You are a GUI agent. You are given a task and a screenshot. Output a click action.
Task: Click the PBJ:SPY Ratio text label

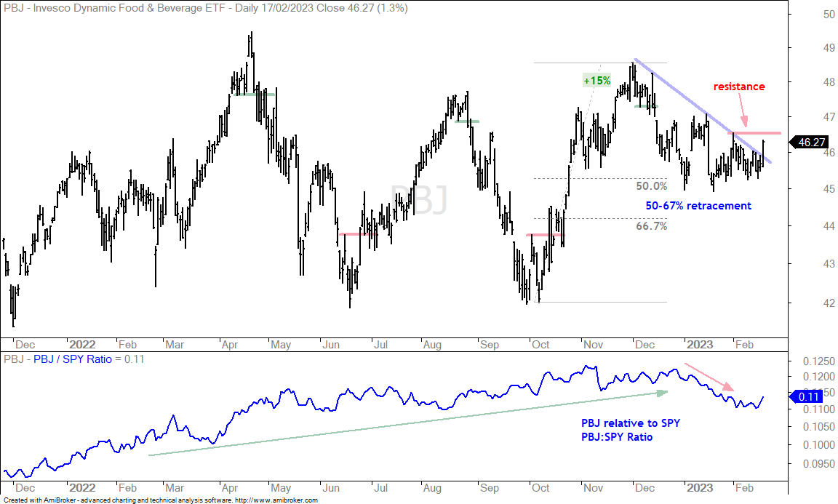pyautogui.click(x=617, y=437)
